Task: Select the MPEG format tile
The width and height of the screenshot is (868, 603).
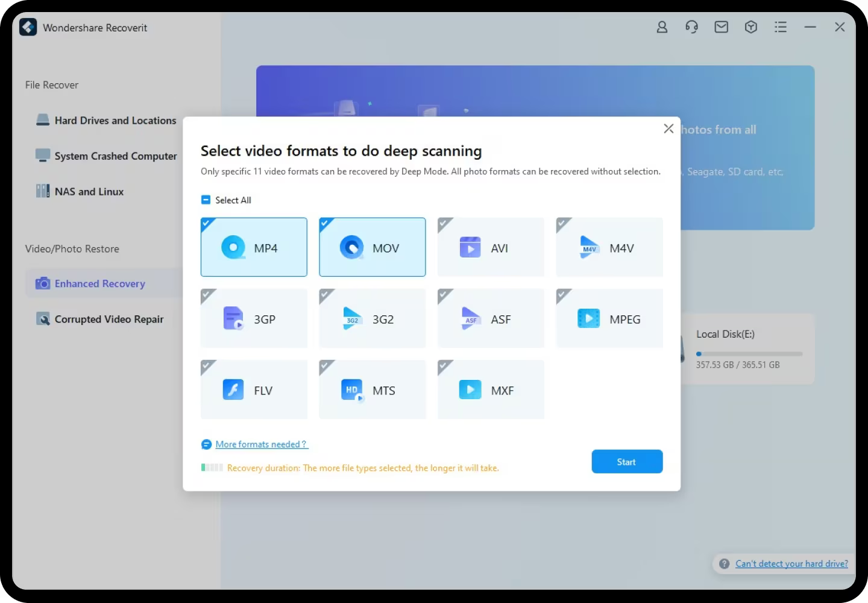Action: tap(609, 318)
